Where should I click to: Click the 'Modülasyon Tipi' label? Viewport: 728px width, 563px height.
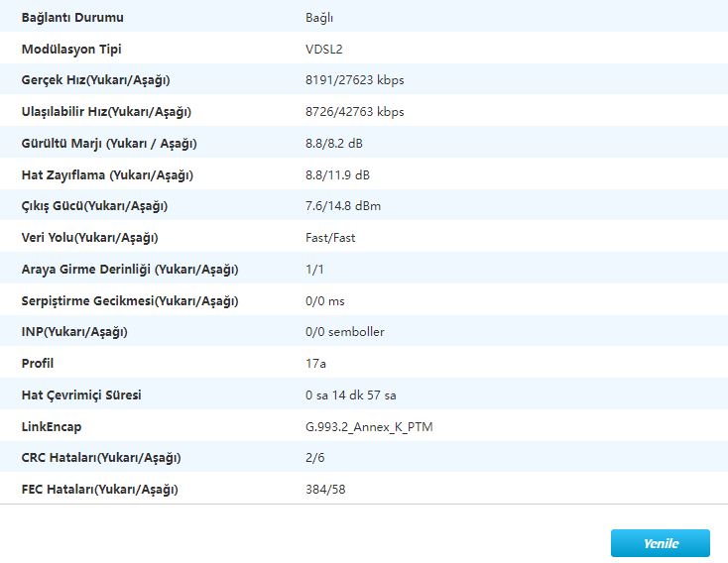71,49
